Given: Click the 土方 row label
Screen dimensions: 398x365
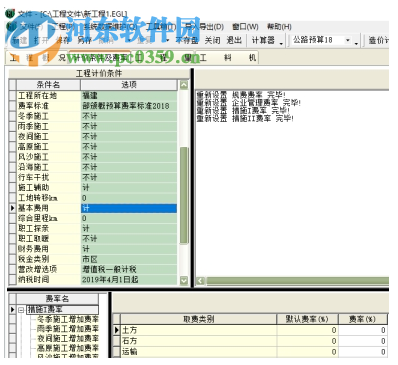Looking at the screenshot, I should pos(129,330).
